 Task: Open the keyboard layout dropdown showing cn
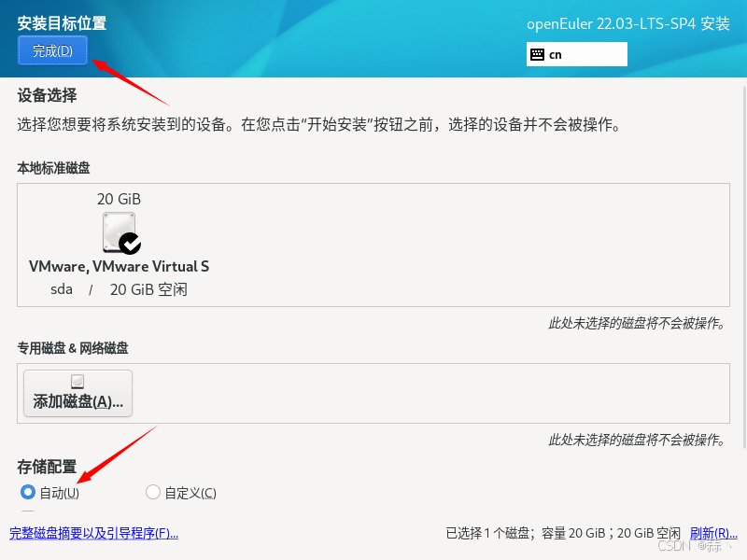[x=576, y=54]
